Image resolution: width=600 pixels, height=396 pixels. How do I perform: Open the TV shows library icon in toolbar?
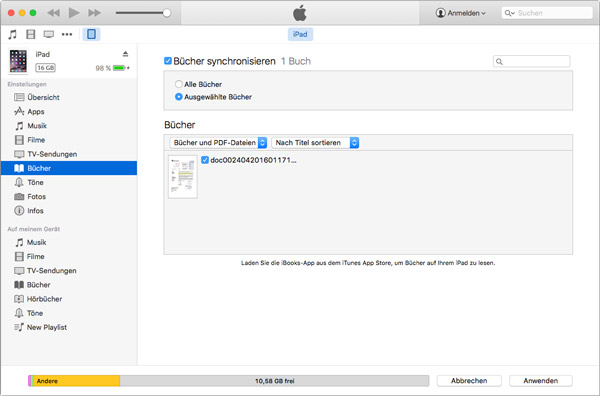[49, 34]
